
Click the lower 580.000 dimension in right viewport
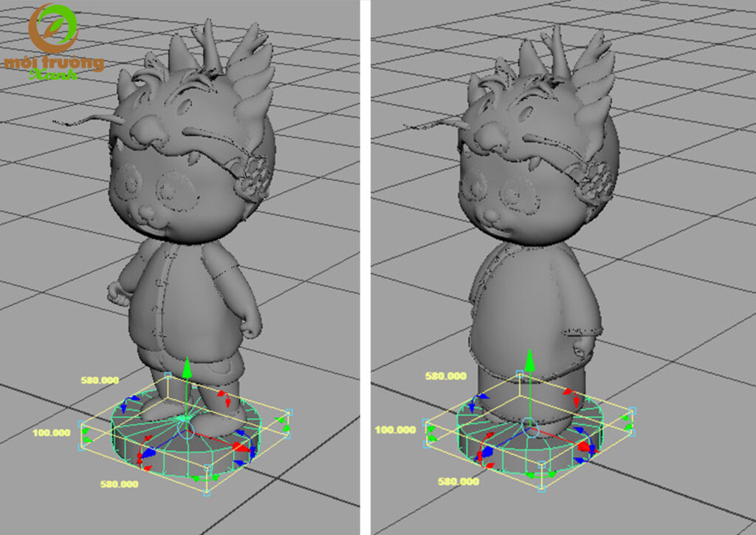point(458,481)
